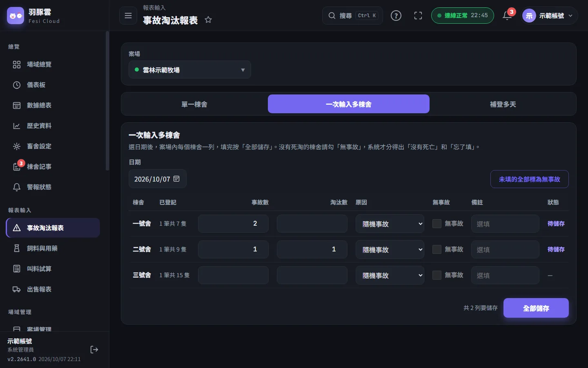Click the logout icon beside 示範帳號

tap(94, 350)
